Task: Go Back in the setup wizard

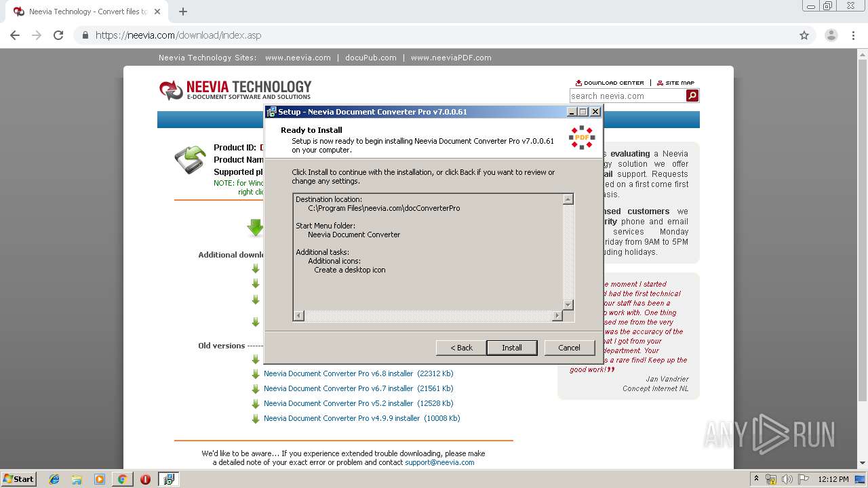Action: click(x=461, y=348)
